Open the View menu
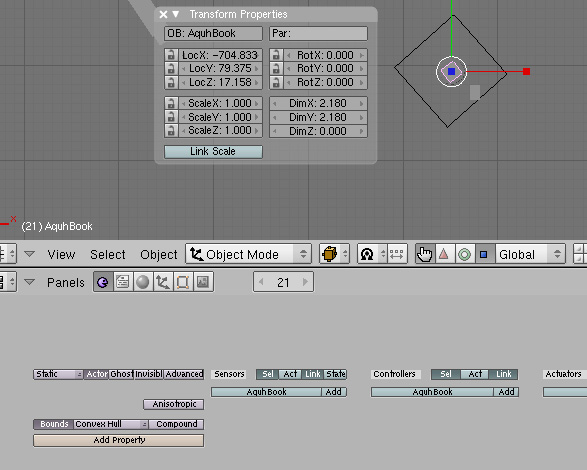This screenshot has height=470, width=587. click(x=61, y=255)
